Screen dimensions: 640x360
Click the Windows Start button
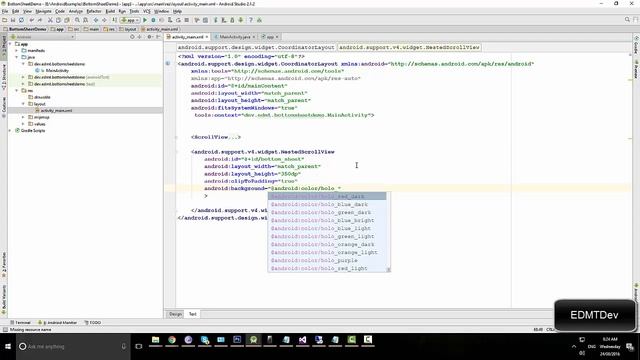(x=8, y=346)
